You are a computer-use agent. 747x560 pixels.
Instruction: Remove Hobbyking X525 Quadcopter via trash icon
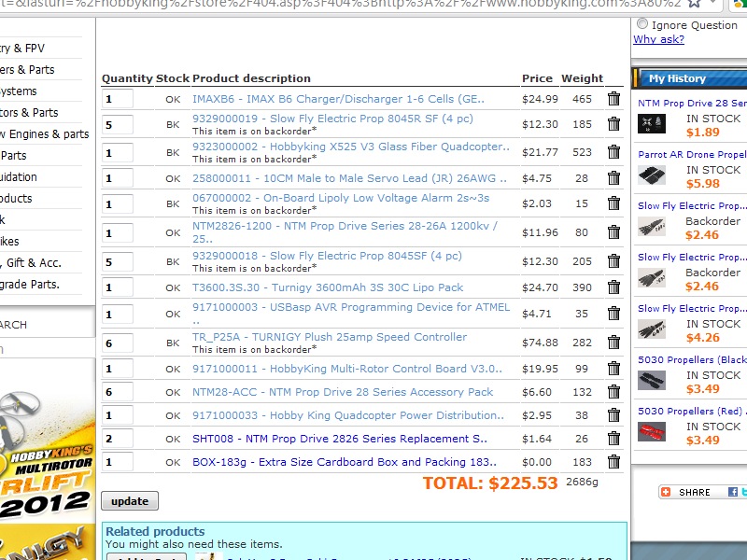613,152
